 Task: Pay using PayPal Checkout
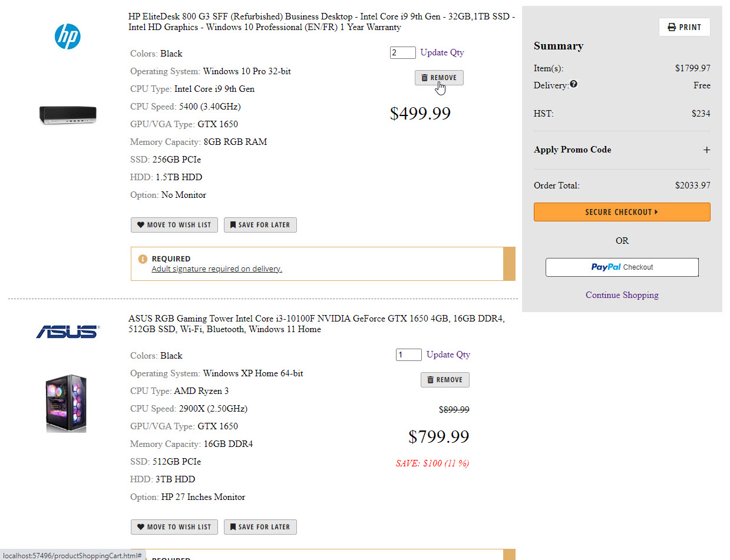point(622,267)
